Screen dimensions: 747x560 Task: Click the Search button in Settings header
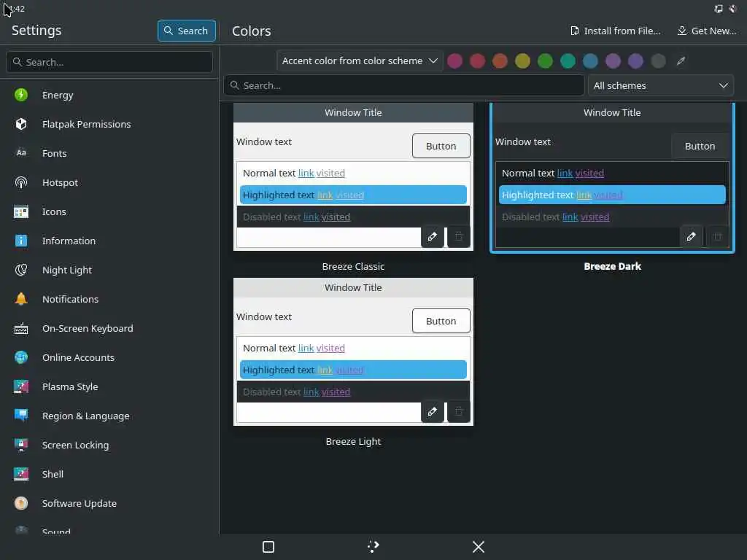187,31
